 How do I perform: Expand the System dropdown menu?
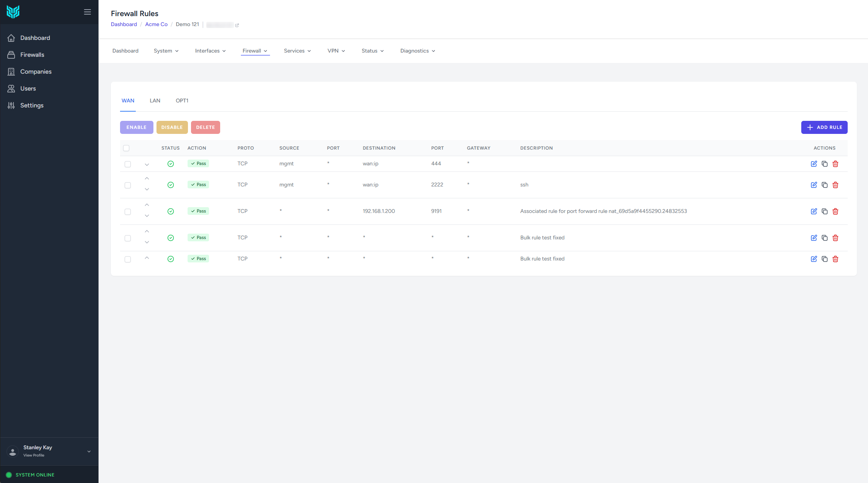click(166, 51)
